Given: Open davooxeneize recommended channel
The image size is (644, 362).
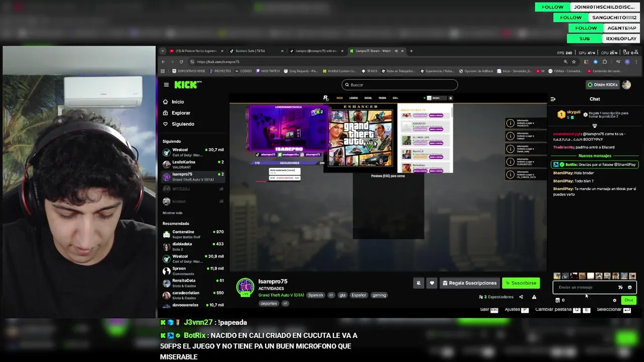Looking at the screenshot, I should (x=193, y=305).
